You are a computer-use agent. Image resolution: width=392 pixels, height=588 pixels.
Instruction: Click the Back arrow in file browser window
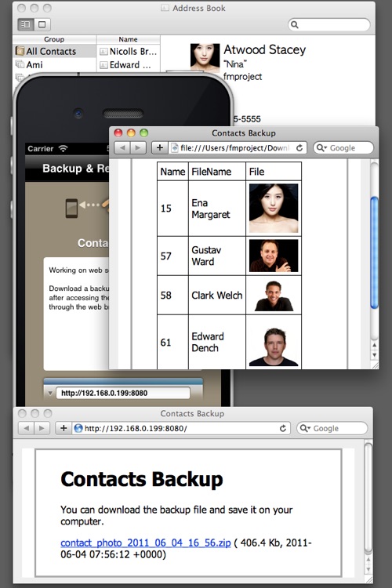point(122,147)
